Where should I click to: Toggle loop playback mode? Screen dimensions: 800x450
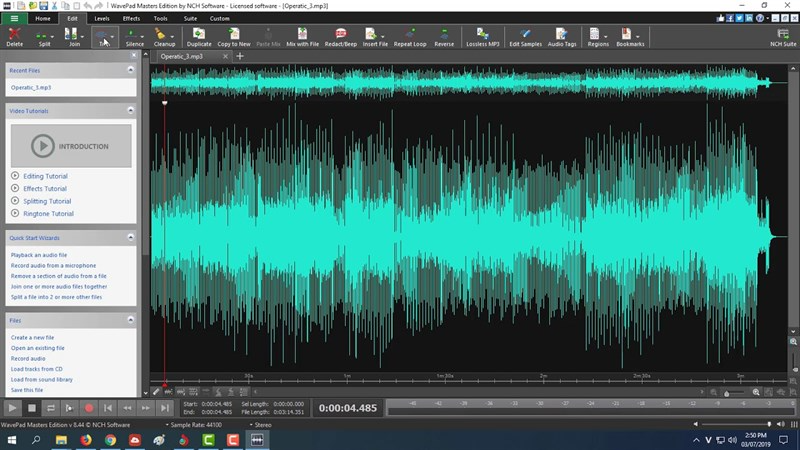click(x=51, y=408)
